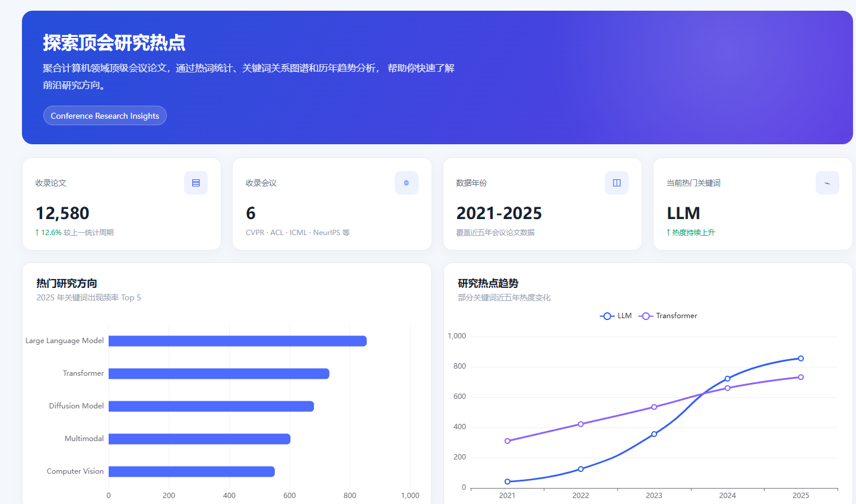Click the Diffusion Model bar
Image resolution: width=856 pixels, height=504 pixels.
[211, 406]
